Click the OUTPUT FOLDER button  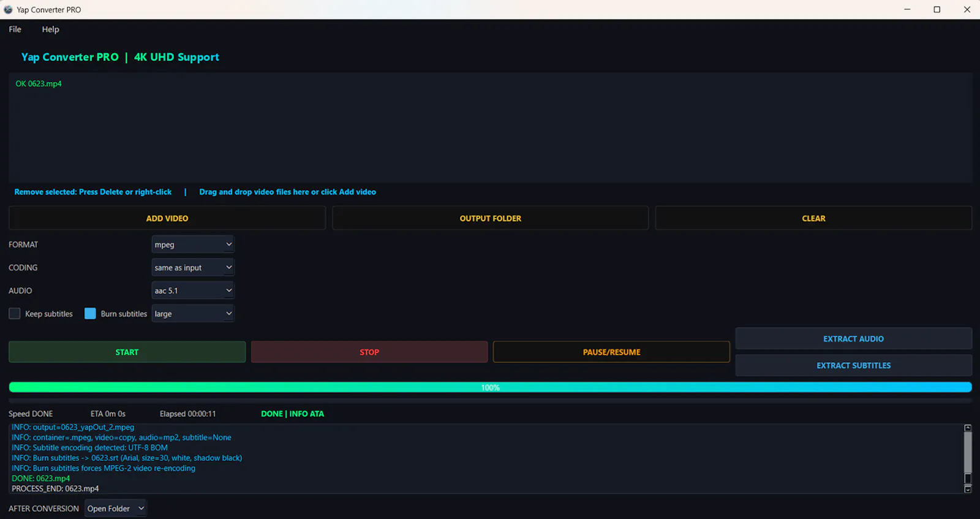click(x=490, y=218)
